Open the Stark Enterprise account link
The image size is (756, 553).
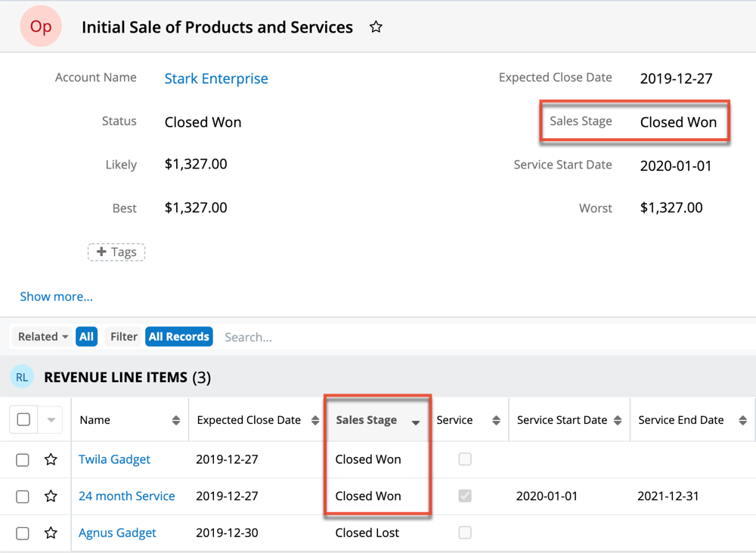(216, 79)
